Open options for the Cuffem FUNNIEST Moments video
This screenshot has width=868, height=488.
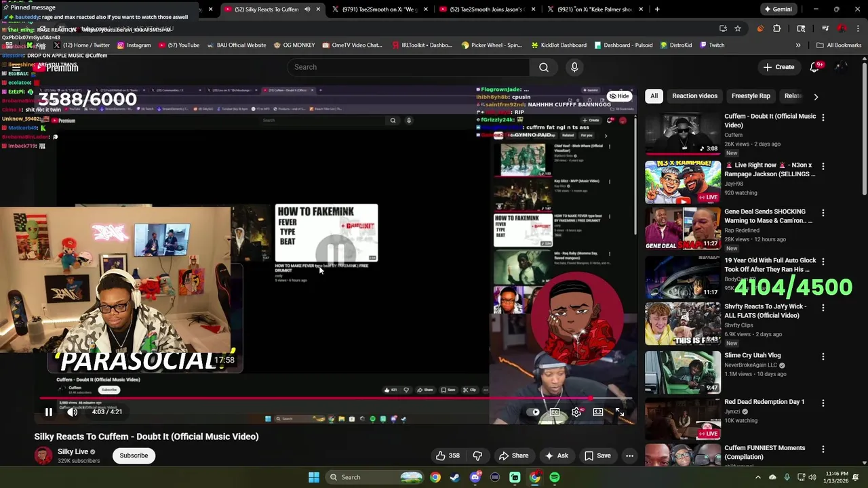tap(823, 449)
